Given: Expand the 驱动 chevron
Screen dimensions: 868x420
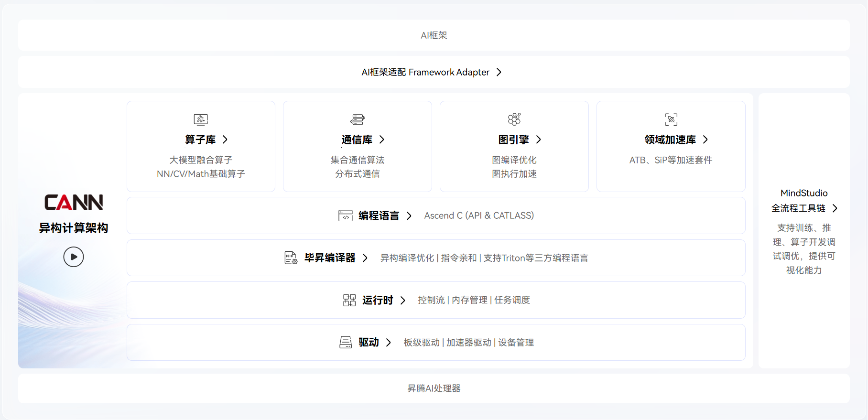Looking at the screenshot, I should [x=389, y=343].
